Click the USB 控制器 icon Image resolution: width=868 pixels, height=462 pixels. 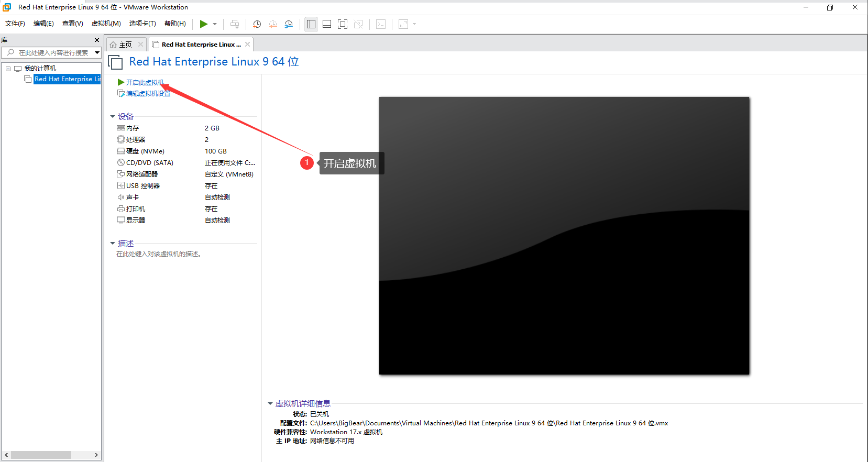pyautogui.click(x=121, y=186)
